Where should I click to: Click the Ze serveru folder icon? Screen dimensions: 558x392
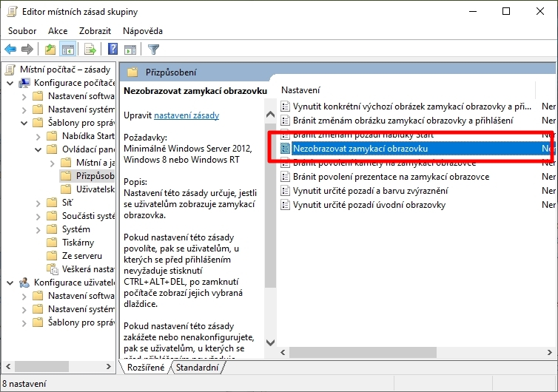[52, 256]
